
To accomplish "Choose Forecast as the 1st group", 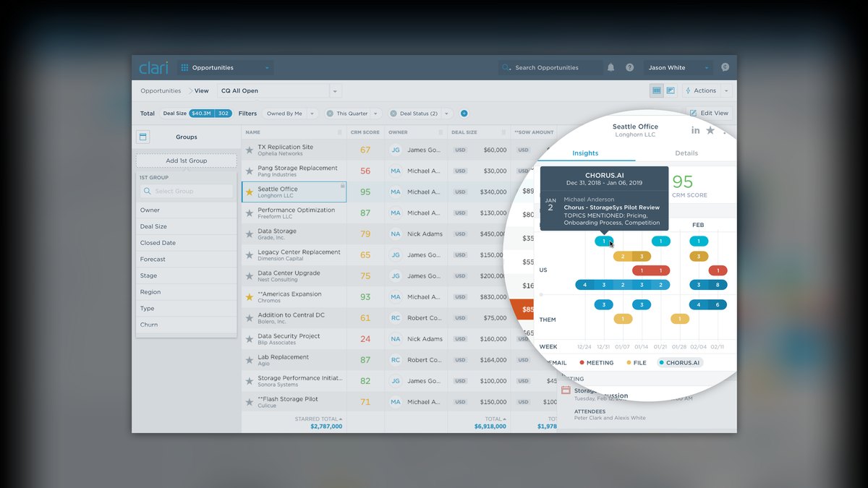I will (x=186, y=259).
